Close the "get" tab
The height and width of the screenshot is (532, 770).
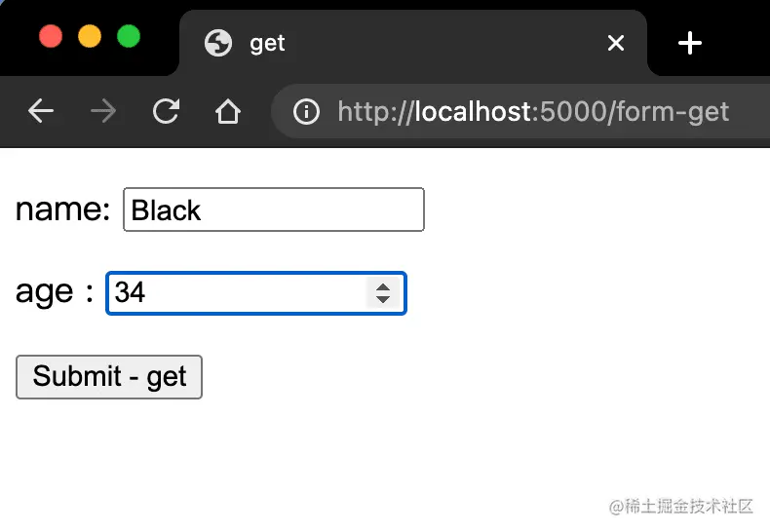point(616,43)
